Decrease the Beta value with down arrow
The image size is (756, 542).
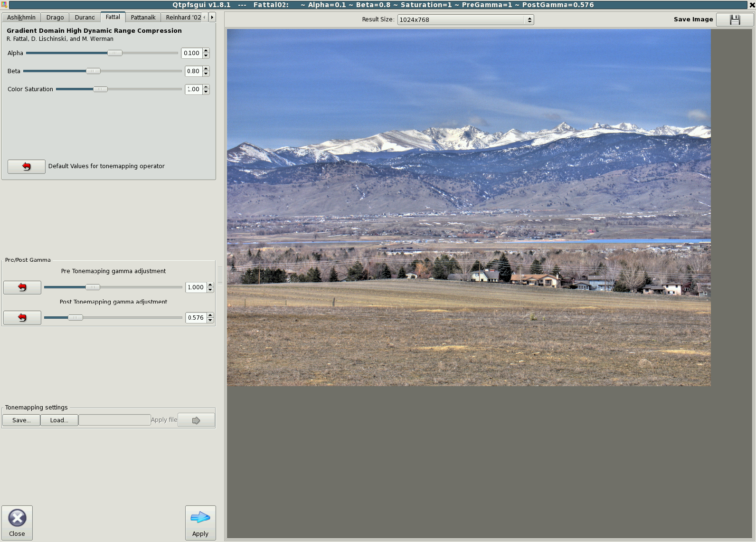coord(206,74)
